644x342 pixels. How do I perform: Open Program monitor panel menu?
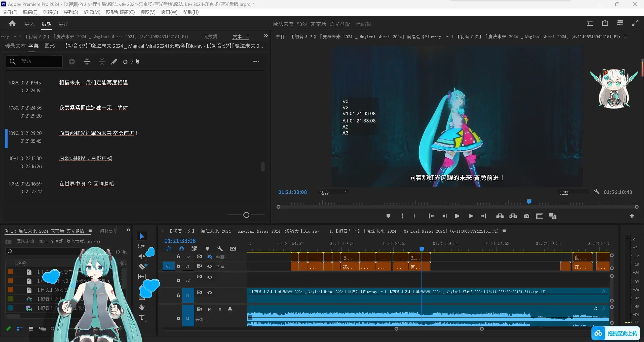click(626, 36)
